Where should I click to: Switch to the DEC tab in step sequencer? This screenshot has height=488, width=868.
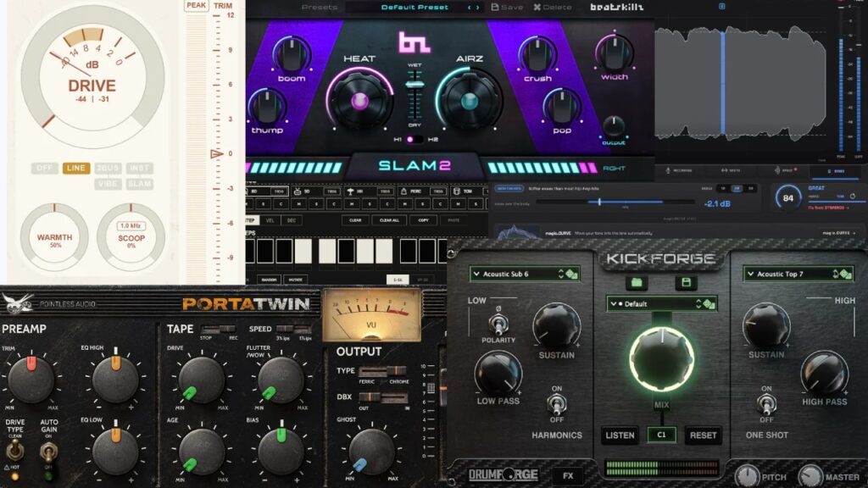pyautogui.click(x=292, y=220)
